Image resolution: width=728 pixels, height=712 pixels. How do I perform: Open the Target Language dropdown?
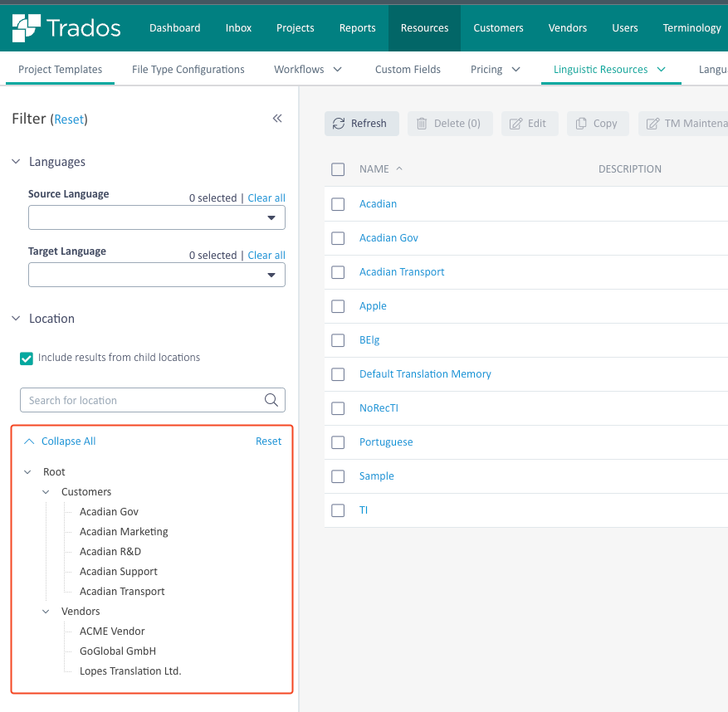click(157, 275)
